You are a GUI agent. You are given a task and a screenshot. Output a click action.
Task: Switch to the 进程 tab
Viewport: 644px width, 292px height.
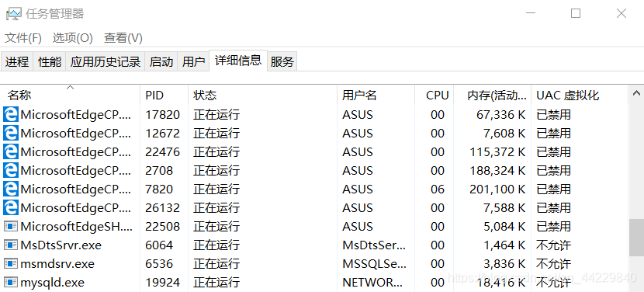[x=17, y=61]
